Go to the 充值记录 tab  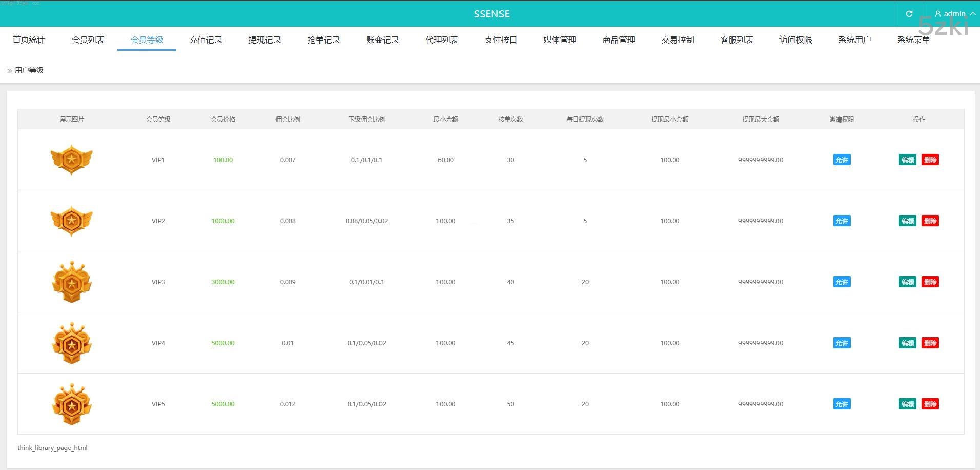(206, 40)
